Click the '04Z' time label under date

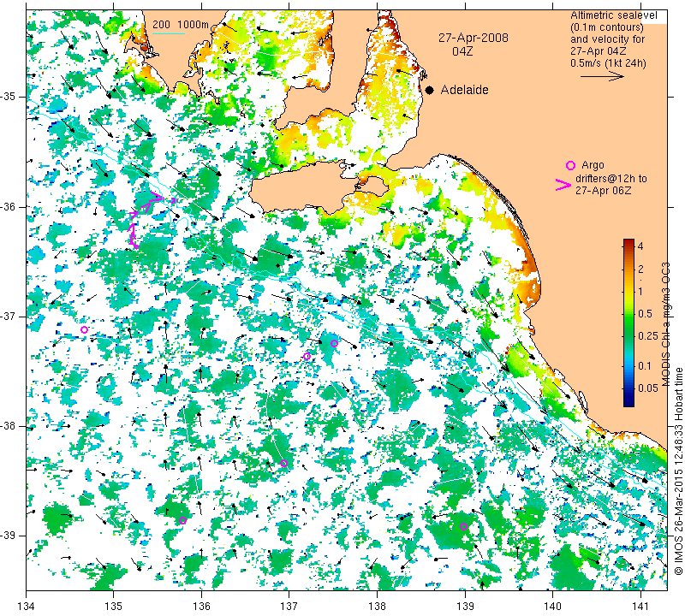[462, 51]
